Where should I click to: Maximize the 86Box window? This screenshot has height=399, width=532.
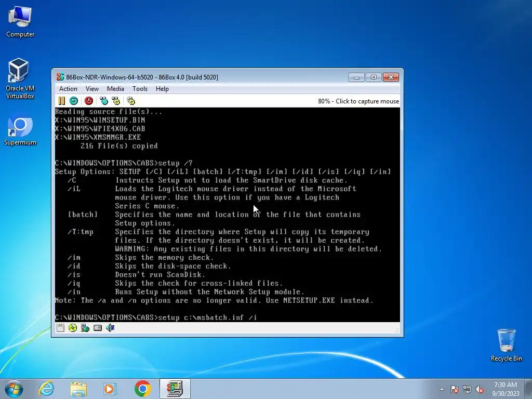pos(374,77)
